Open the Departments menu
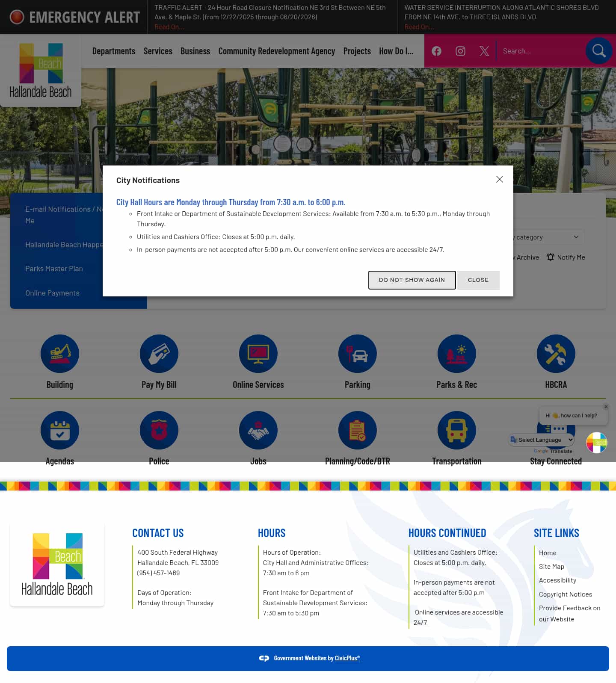This screenshot has height=683, width=616. pos(114,51)
